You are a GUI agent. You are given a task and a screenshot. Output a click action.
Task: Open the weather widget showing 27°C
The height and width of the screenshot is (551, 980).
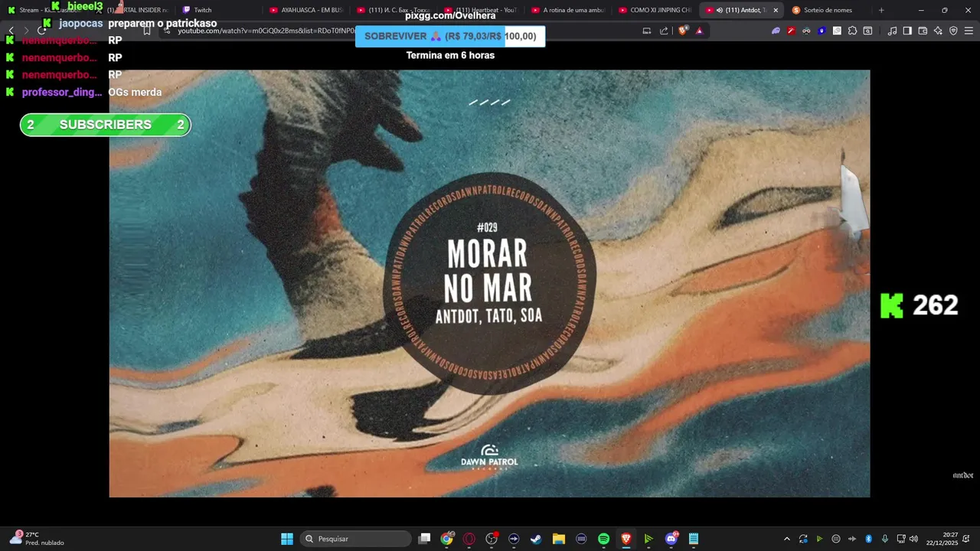[37, 539]
